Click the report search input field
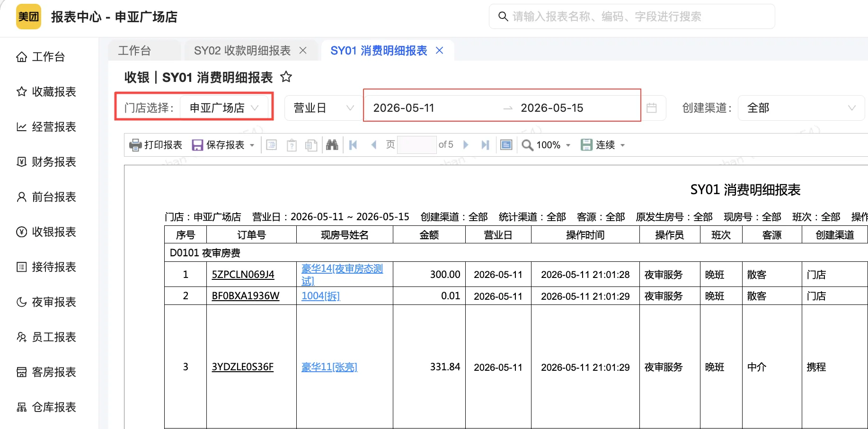The image size is (868, 429). (x=632, y=17)
